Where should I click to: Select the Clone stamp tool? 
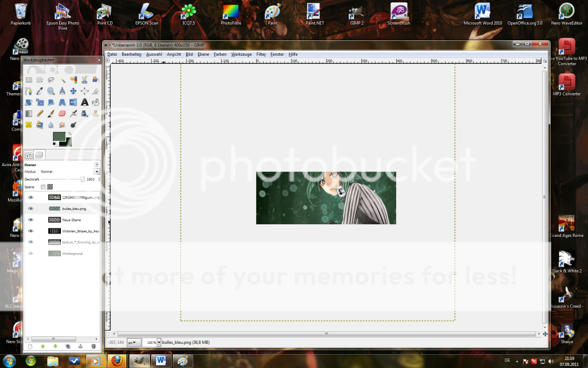point(96,113)
